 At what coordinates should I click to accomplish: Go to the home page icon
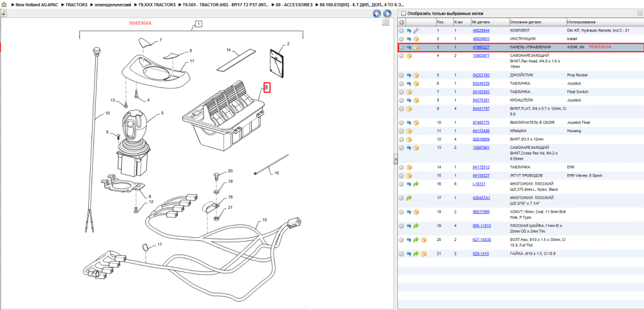[x=4, y=5]
